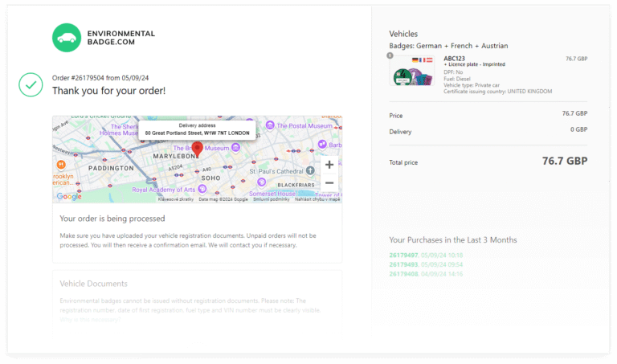Click the Barbican purple marker icon
Viewport: 617px width, 364px height.
pos(322,144)
